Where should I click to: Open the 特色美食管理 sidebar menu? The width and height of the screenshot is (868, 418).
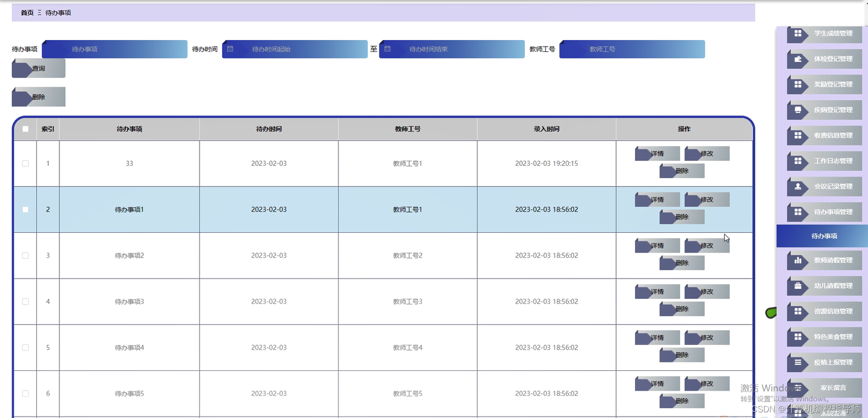click(x=824, y=337)
